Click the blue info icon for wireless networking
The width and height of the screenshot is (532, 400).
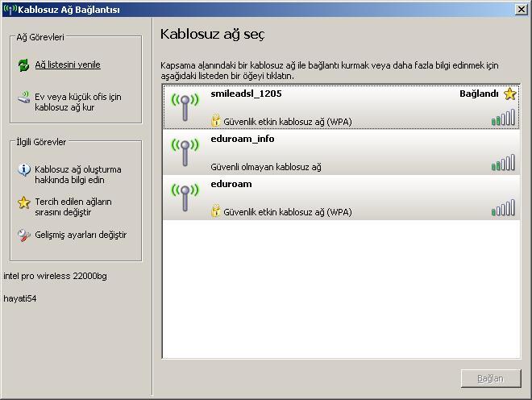[x=23, y=169]
